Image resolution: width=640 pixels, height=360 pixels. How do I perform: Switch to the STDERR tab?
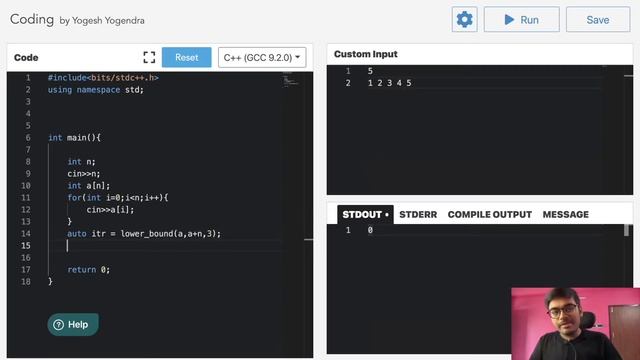[418, 214]
